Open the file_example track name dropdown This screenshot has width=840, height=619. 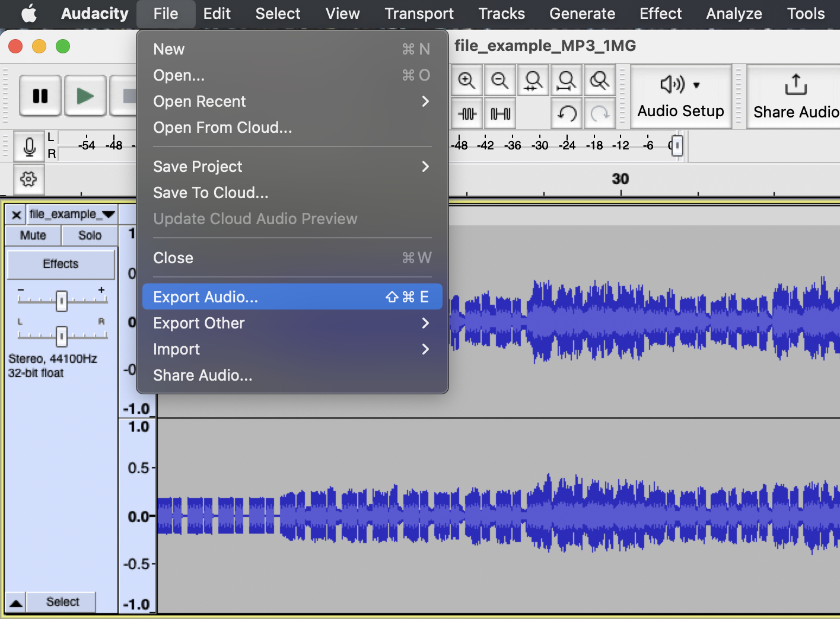[72, 215]
